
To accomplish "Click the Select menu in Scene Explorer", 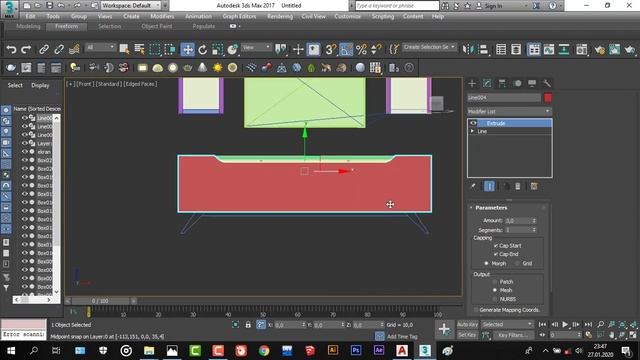I will pos(15,85).
